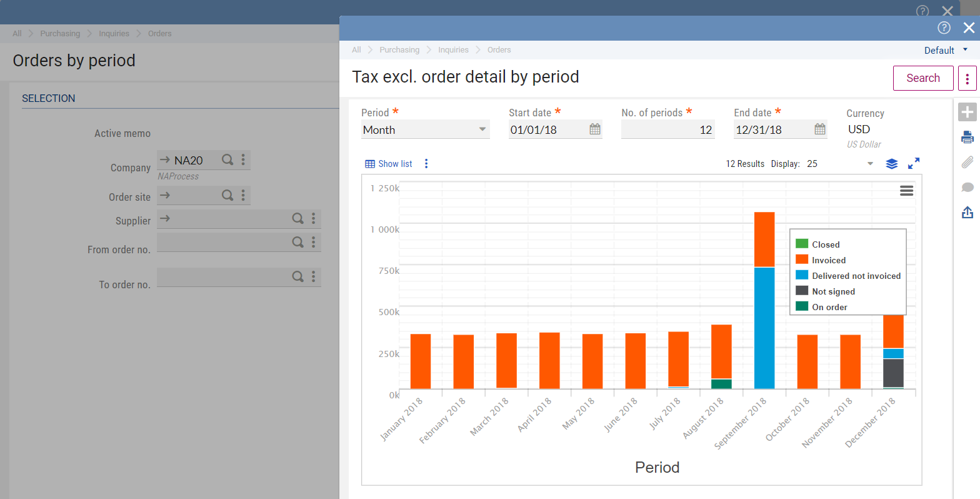Click the print icon in right sidebar
The image size is (980, 499).
[x=967, y=138]
